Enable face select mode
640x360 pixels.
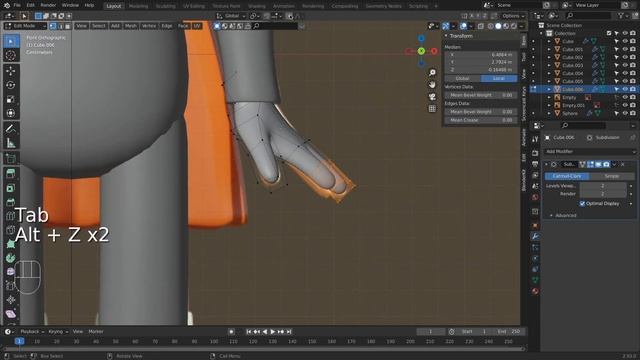[x=68, y=26]
